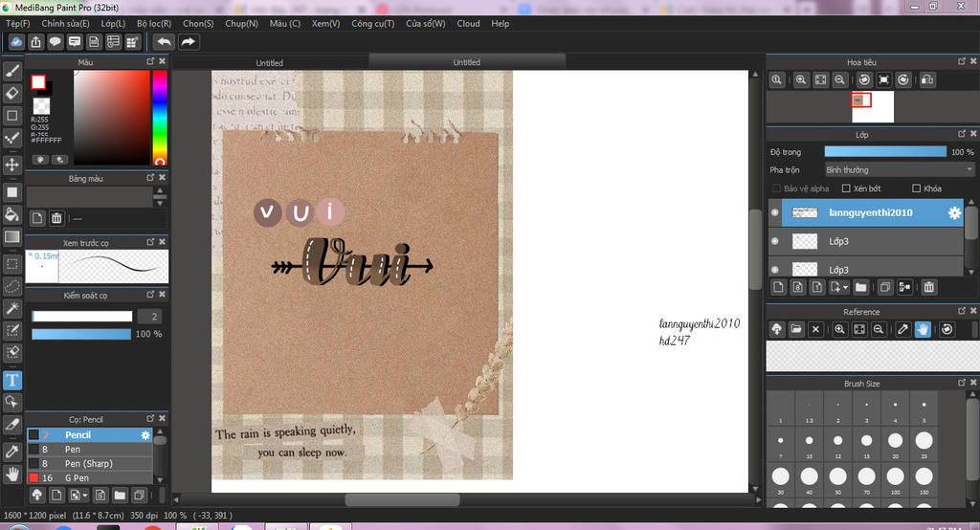Select the G Pen brush

pyautogui.click(x=89, y=478)
